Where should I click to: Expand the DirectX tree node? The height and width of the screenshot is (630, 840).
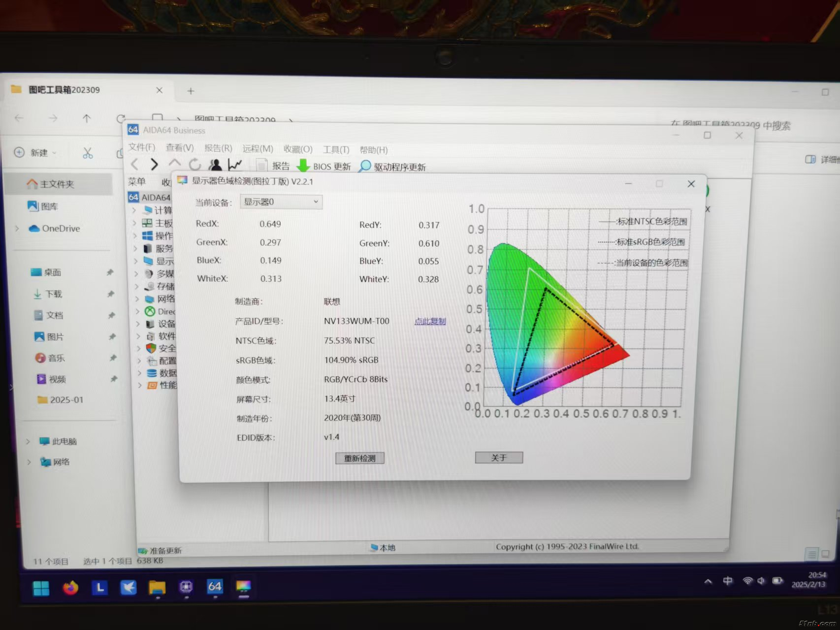click(x=137, y=311)
